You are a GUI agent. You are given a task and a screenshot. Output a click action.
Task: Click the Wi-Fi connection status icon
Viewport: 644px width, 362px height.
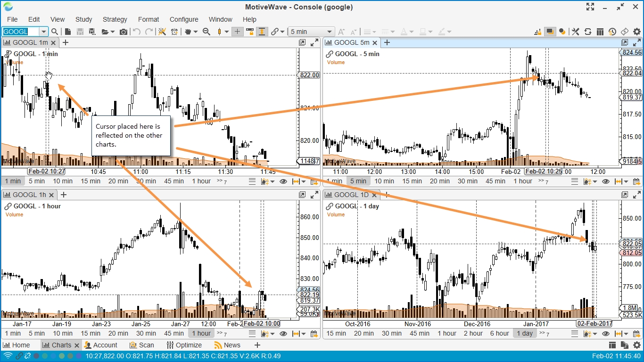click(x=8, y=356)
